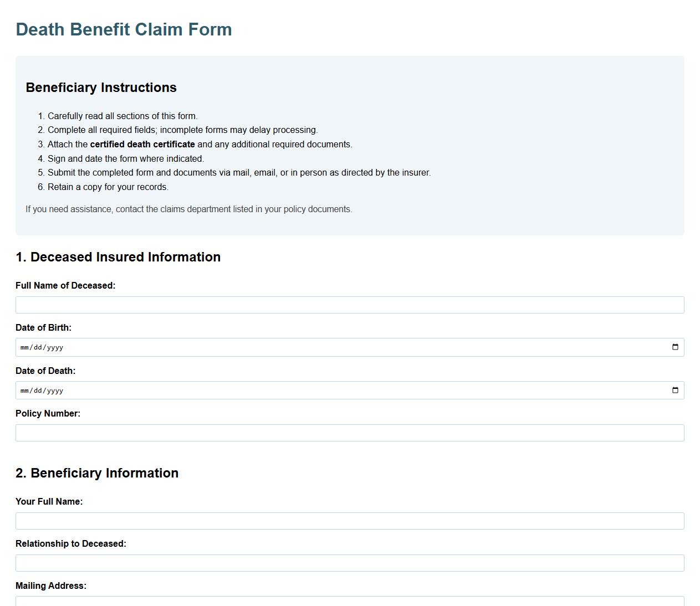Select the Beneficiary Instructions heading
Viewport: 700px width, 606px height.
101,88
